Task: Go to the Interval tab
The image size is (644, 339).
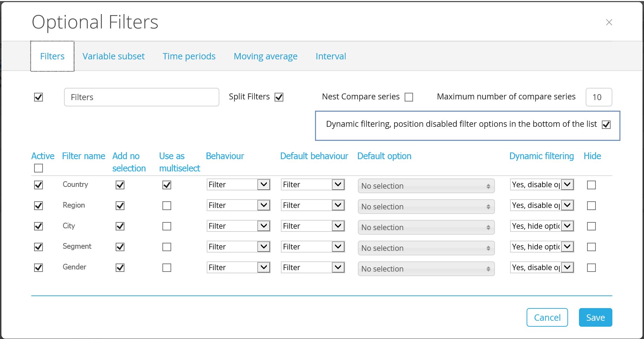Action: (x=331, y=56)
